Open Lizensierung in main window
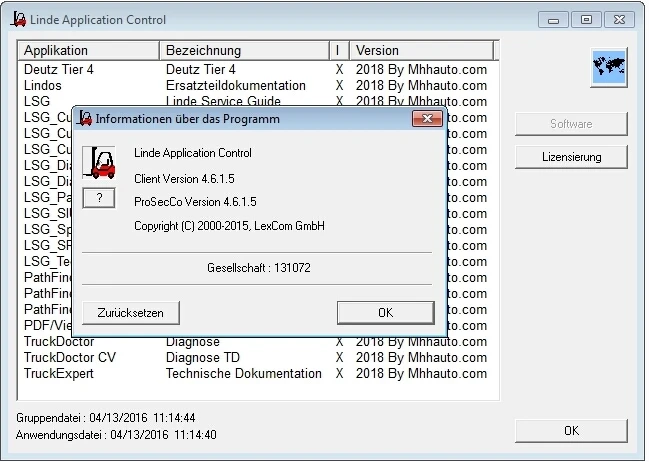This screenshot has width=649, height=462. click(571, 157)
